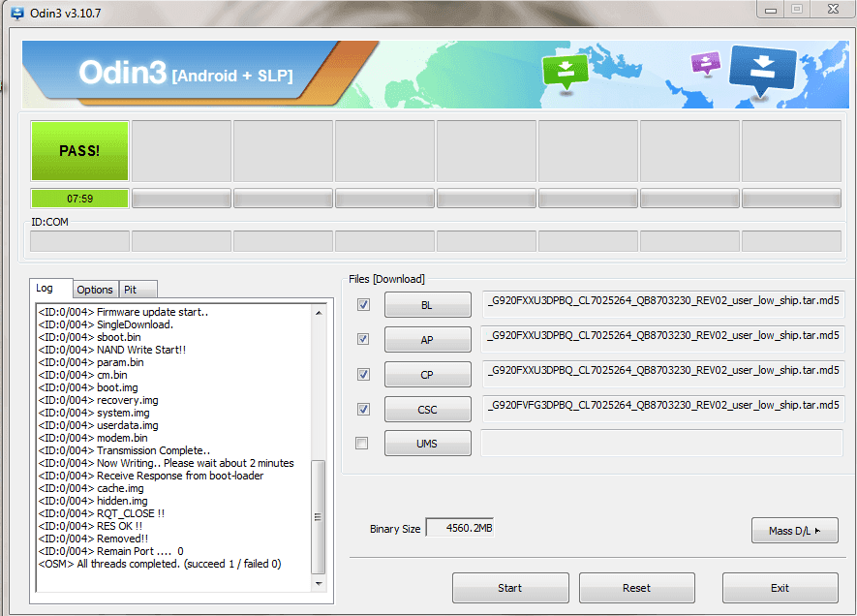This screenshot has width=857, height=616.
Task: Open the BL file browser button
Action: [427, 305]
